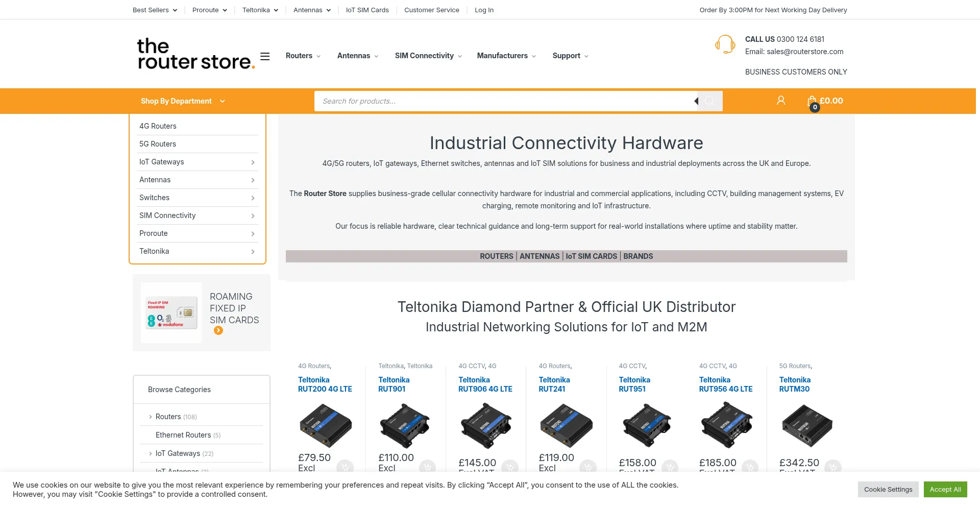The image size is (980, 507).
Task: Expand Proroute in the department list
Action: pos(253,234)
